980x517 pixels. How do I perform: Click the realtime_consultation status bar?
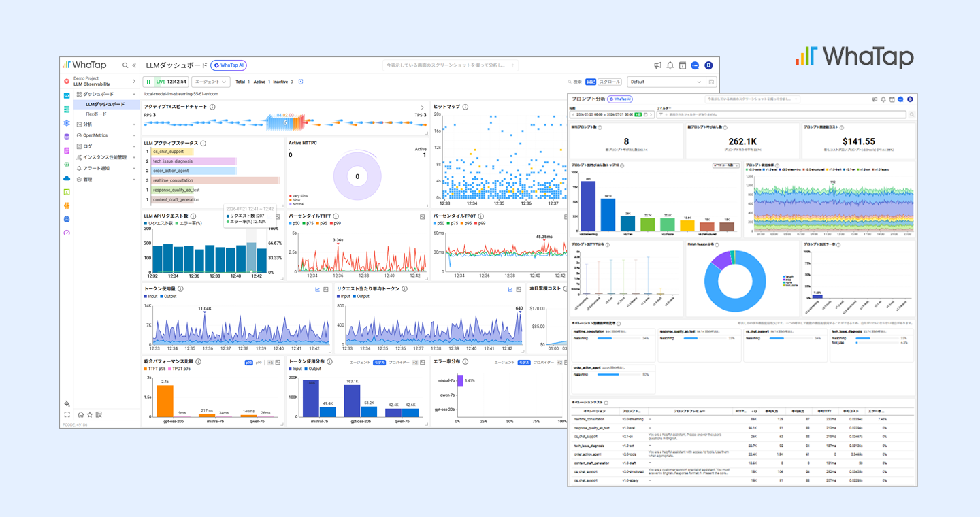215,180
